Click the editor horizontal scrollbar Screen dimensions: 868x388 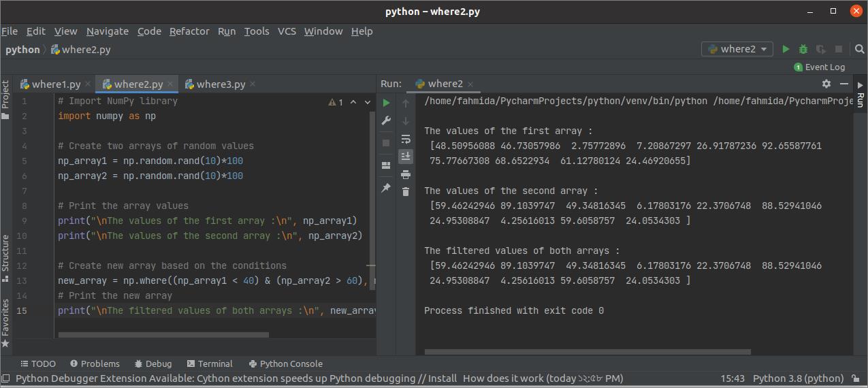pyautogui.click(x=163, y=335)
